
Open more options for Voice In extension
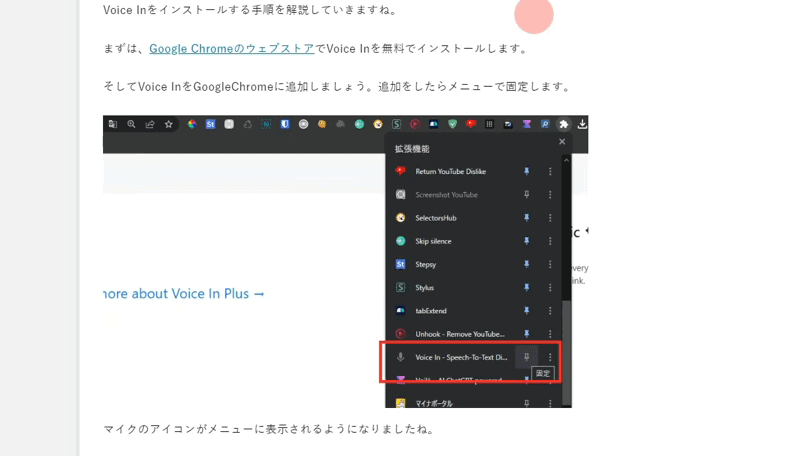click(550, 357)
